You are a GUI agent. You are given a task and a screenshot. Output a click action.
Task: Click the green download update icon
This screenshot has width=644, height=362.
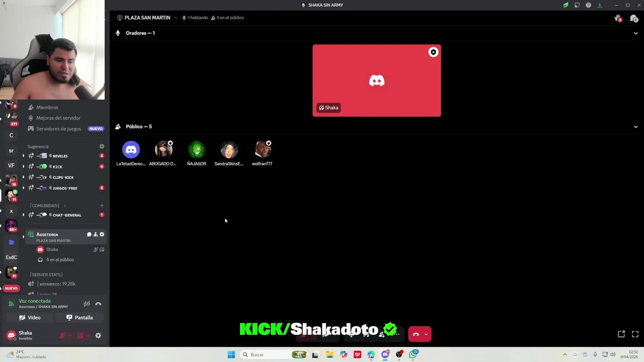coord(600,5)
